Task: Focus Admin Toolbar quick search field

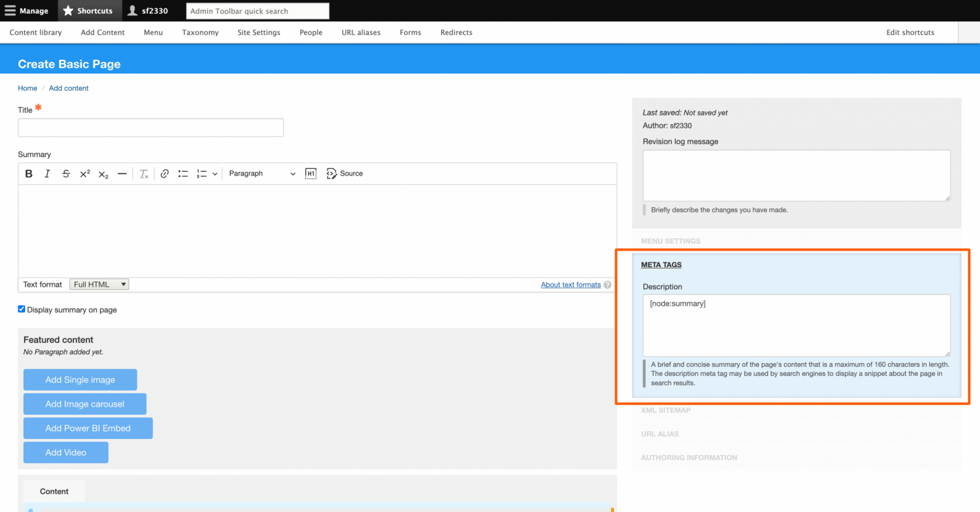Action: click(x=258, y=11)
